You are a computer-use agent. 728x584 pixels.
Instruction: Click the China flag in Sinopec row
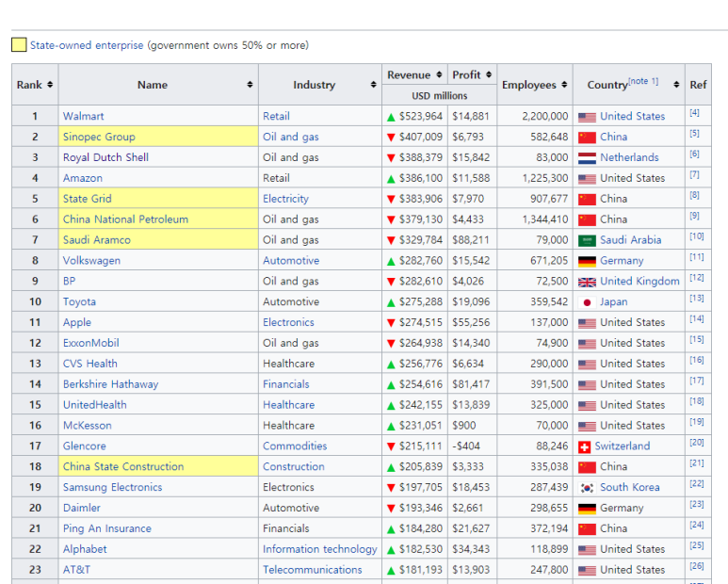(587, 138)
